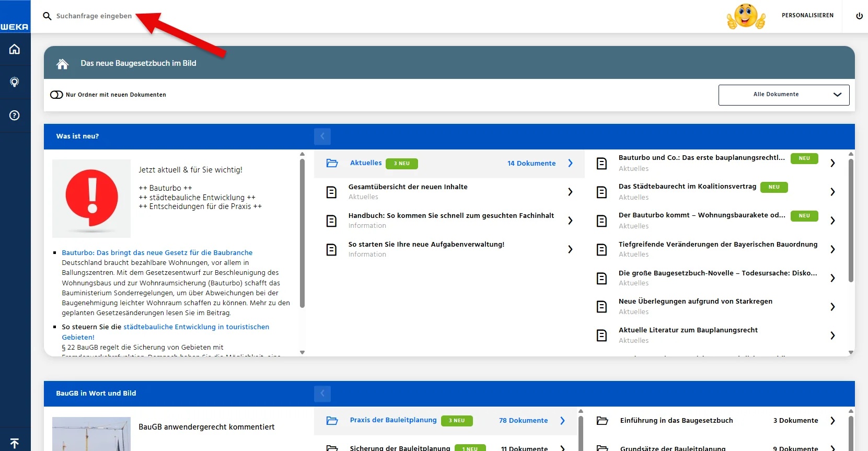Follow 'städtebauliche Entwicklung in touristischen Gebieten' link
The width and height of the screenshot is (868, 451).
196,327
